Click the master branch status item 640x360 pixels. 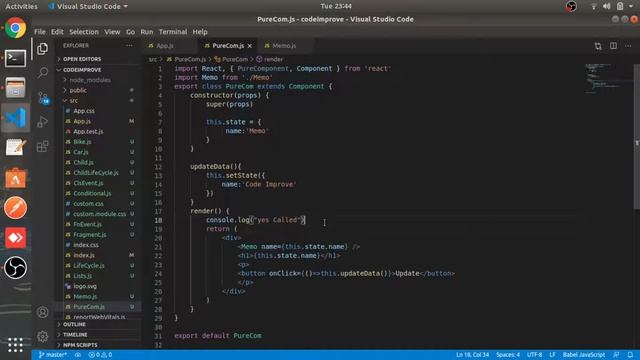click(x=52, y=355)
